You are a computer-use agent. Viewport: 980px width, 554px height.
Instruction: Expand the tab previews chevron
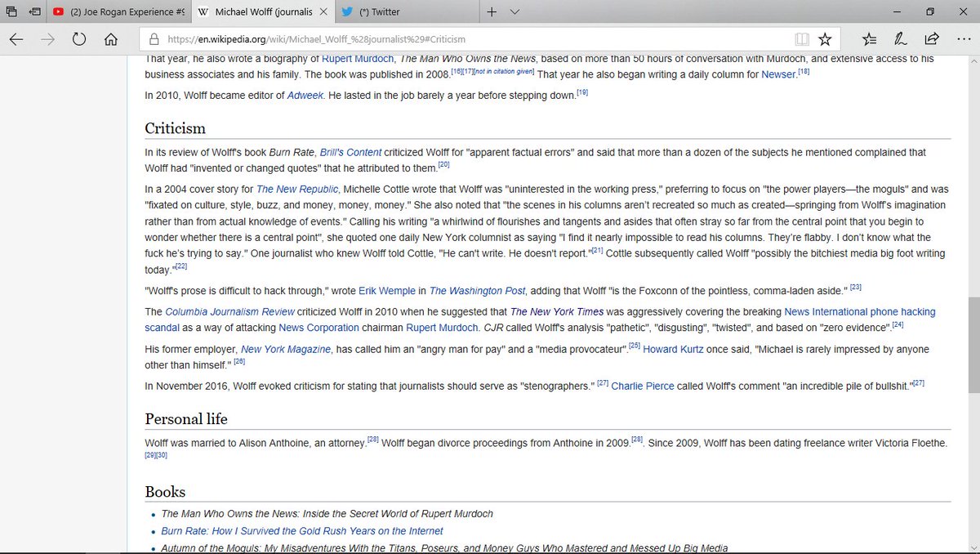point(514,12)
